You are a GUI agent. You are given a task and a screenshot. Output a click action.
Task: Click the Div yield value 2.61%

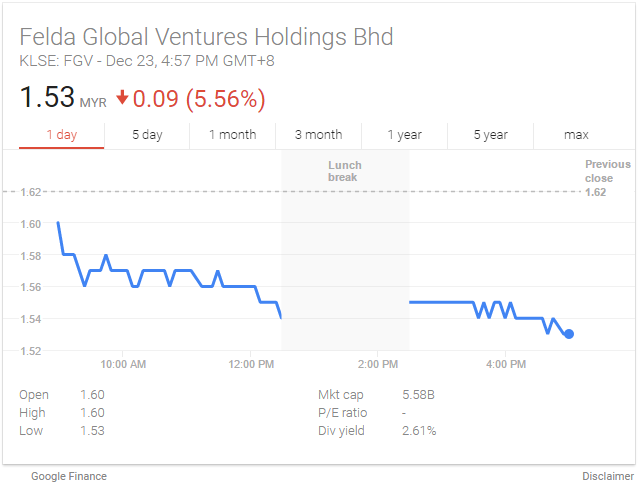click(419, 431)
